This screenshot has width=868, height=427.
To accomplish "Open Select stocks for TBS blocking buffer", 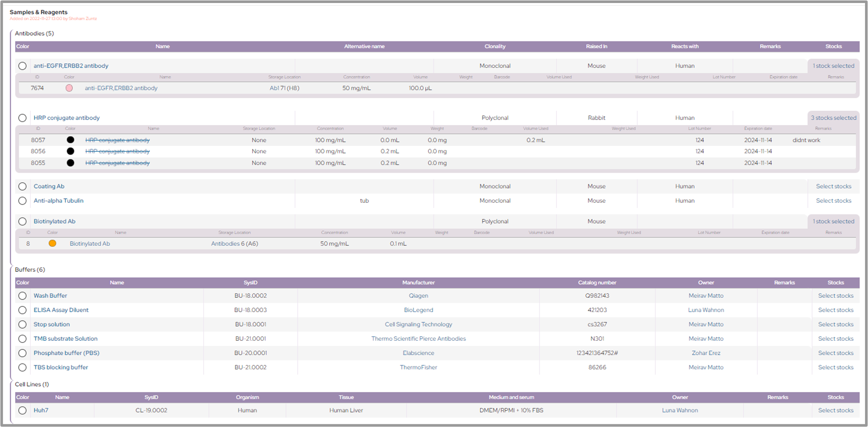I will (835, 367).
